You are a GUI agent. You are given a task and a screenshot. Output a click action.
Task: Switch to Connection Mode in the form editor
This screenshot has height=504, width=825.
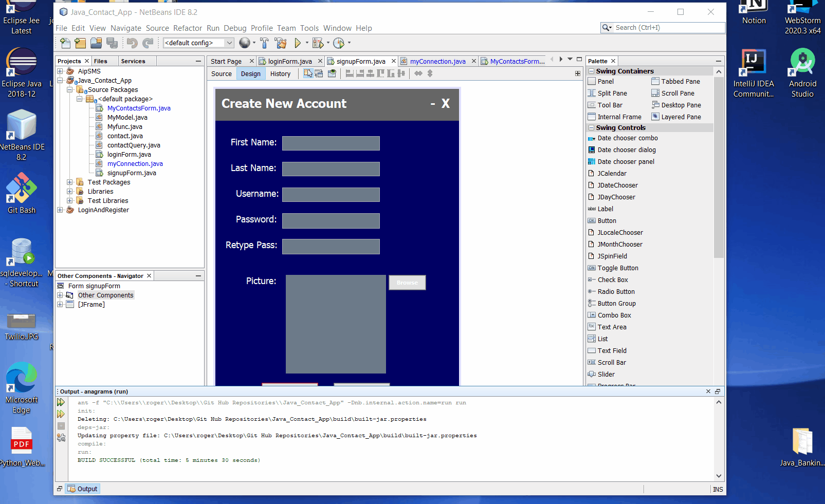[319, 73]
